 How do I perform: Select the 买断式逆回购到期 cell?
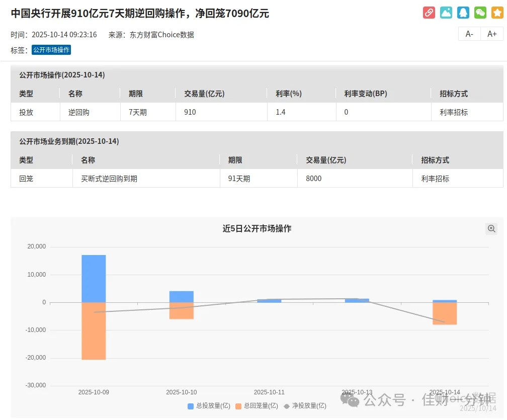tap(146, 179)
